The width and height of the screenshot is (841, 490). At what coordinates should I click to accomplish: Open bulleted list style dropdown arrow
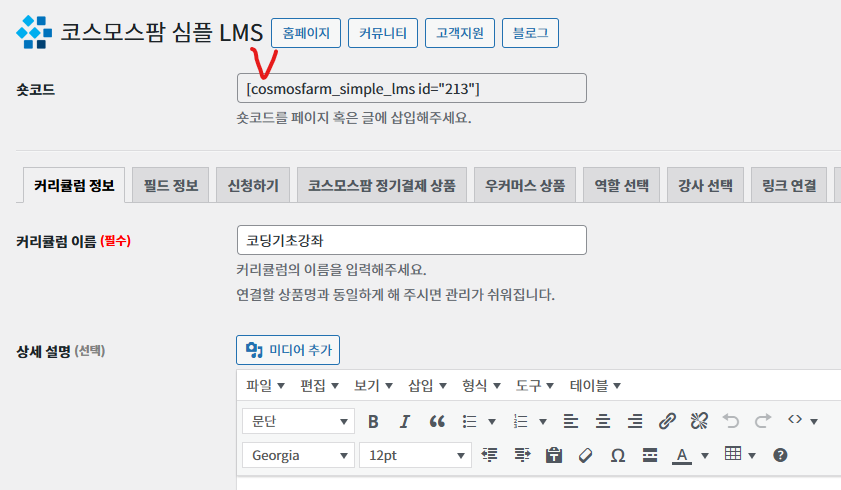click(x=492, y=422)
